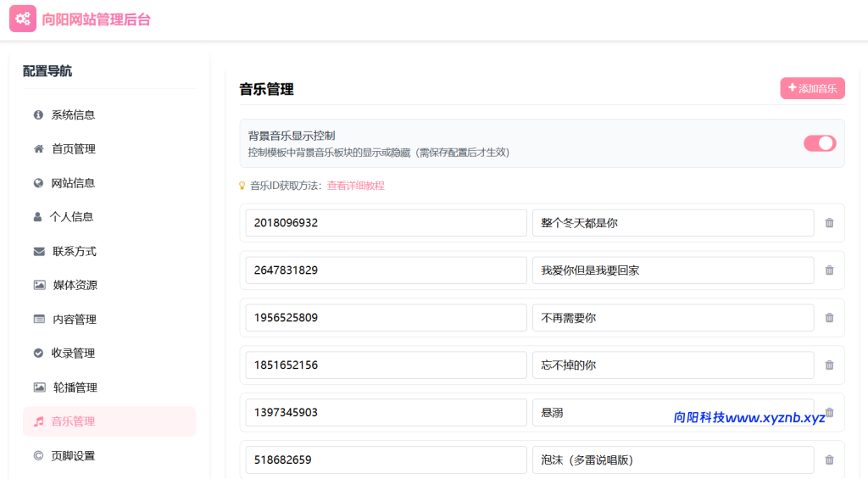The height and width of the screenshot is (479, 868).
Task: Delete the 整个冬天都是你 song row
Action: pyautogui.click(x=829, y=223)
